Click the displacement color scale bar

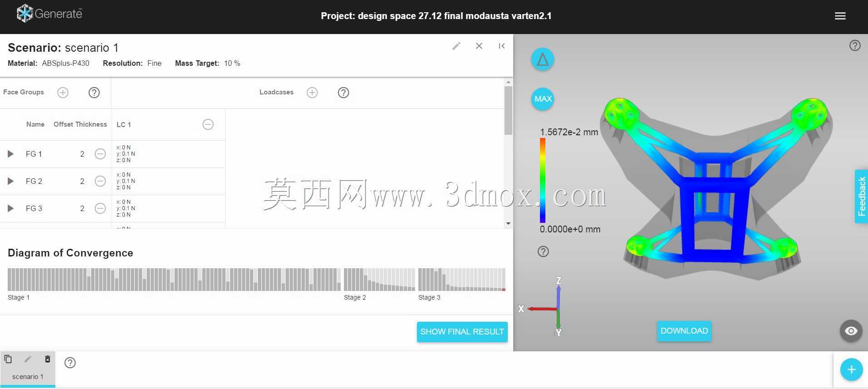pyautogui.click(x=542, y=180)
